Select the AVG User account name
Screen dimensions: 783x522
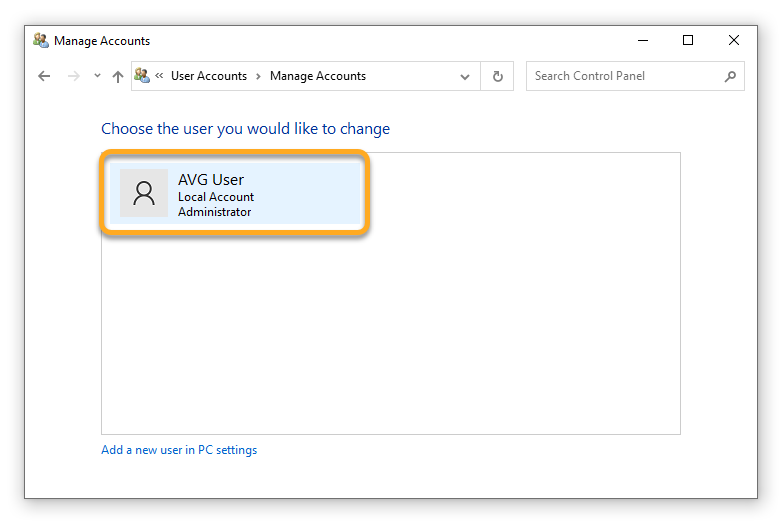pyautogui.click(x=211, y=180)
